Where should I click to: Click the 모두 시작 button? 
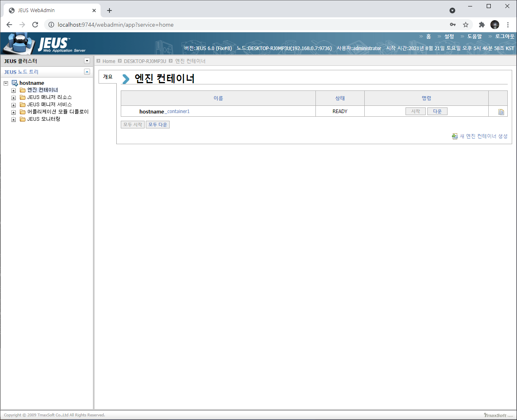tap(132, 124)
